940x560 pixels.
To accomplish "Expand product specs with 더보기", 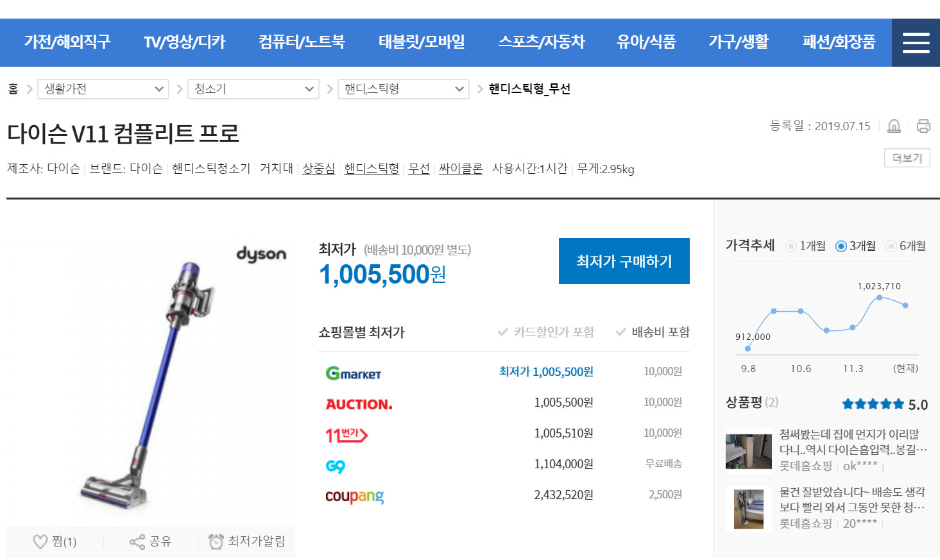I will tap(907, 158).
